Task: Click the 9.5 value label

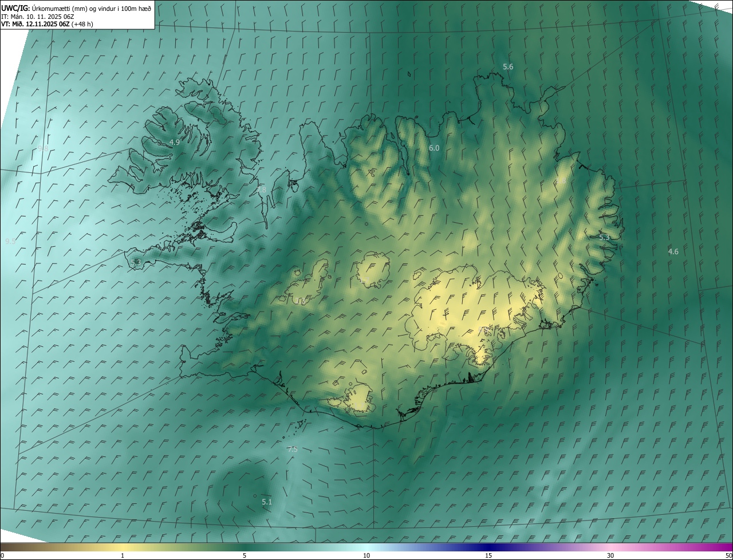Action: click(10, 242)
